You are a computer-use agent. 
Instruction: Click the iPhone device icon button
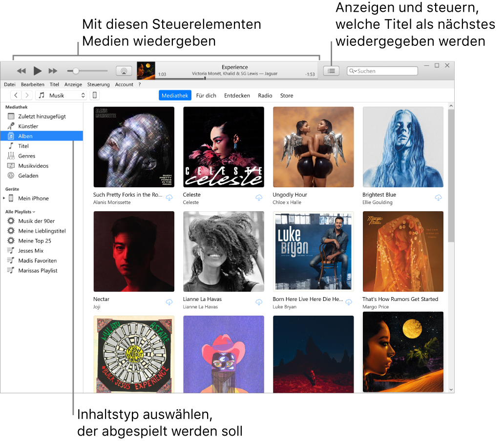pos(95,95)
